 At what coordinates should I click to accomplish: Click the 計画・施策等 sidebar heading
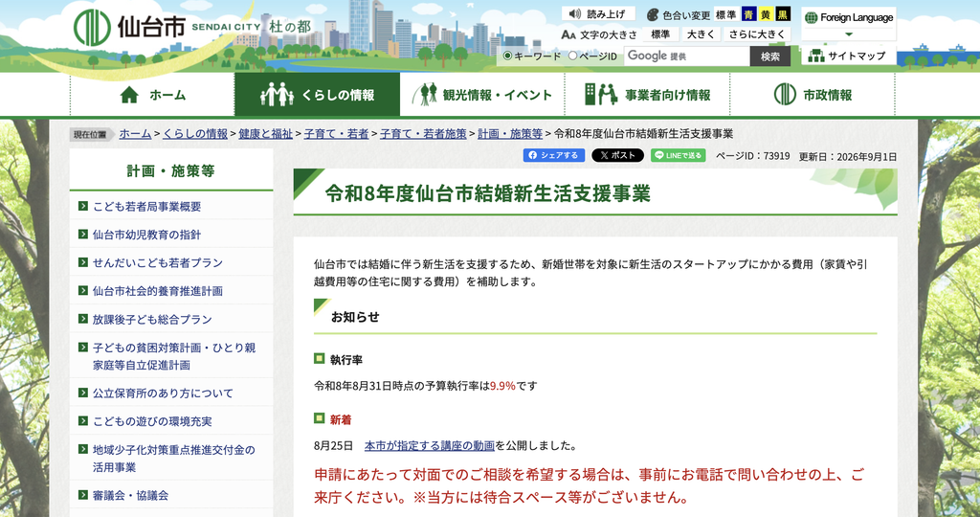pos(170,170)
